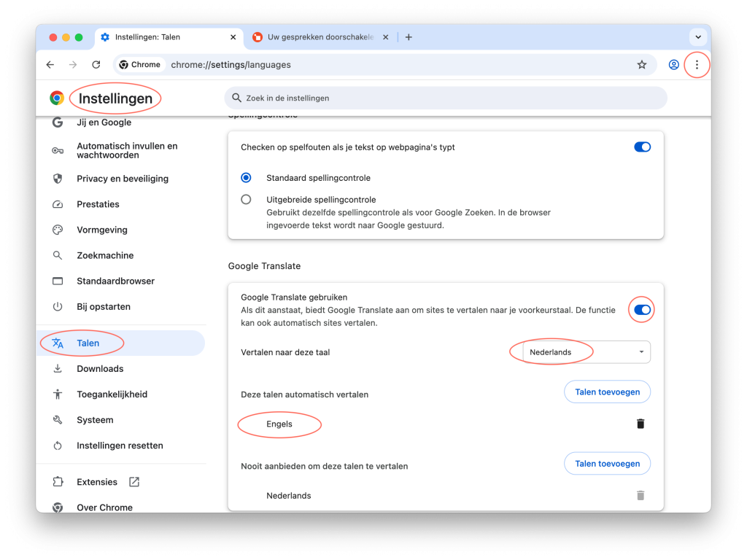Viewport: 747px width, 560px height.
Task: Reload the settings page
Action: pos(96,65)
